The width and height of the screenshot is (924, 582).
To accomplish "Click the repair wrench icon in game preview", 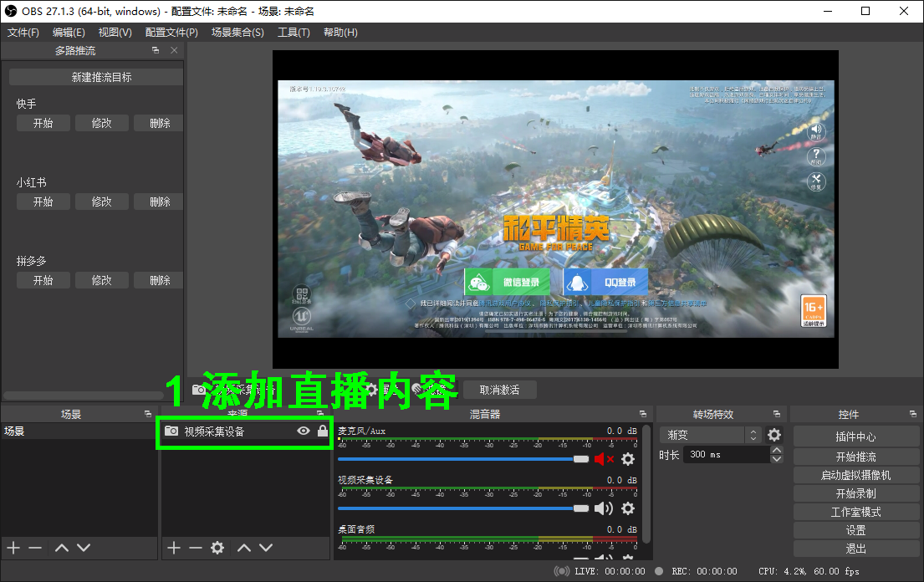I will (816, 181).
